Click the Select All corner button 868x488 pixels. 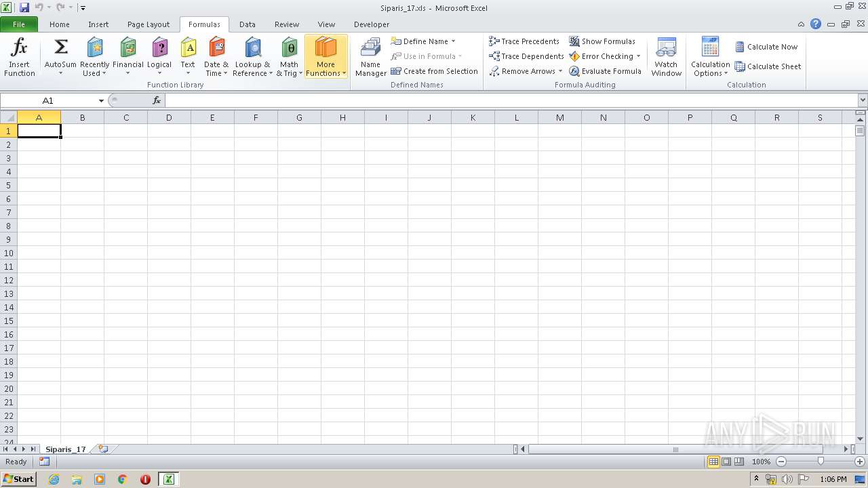(8, 117)
